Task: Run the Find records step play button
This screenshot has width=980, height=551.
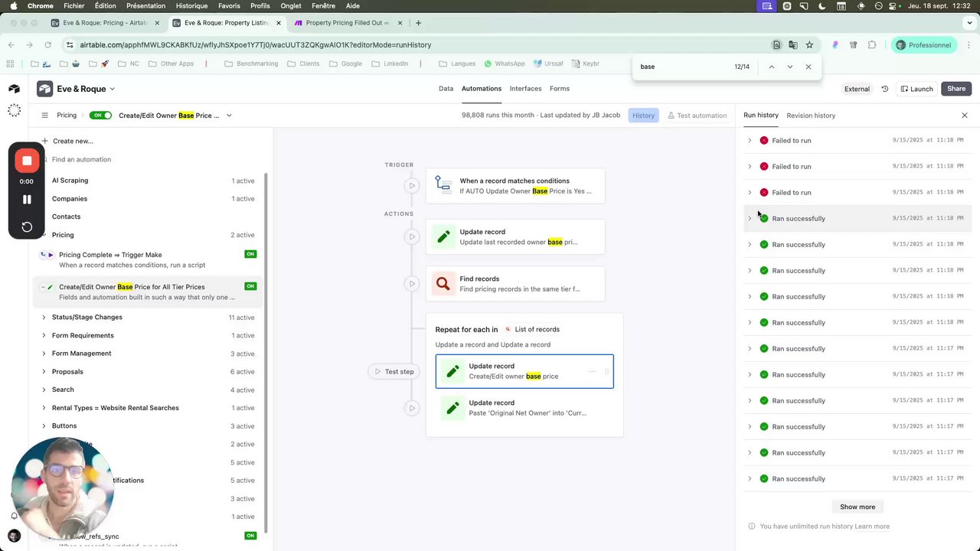Action: coord(412,284)
